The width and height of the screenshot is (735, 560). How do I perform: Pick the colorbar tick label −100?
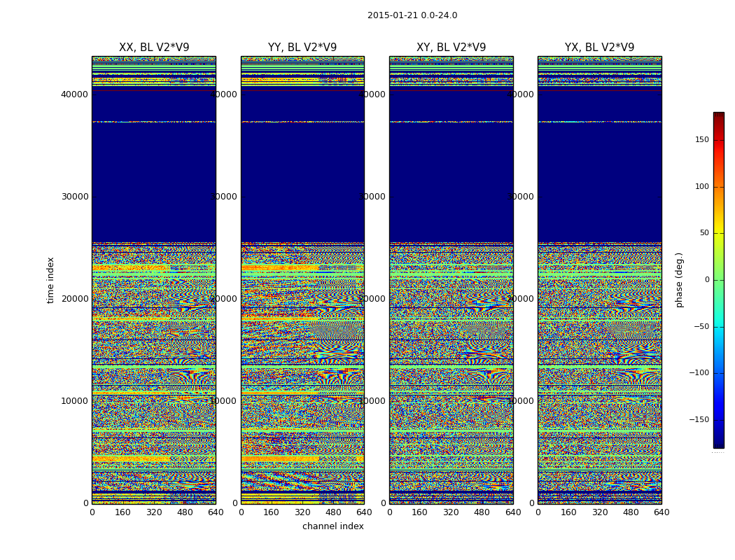(699, 373)
